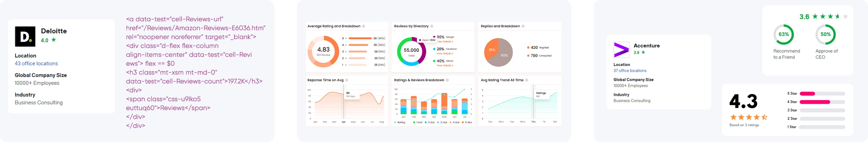This screenshot has height=142, width=868.
Task: Click info icon beside Reponse Time on Avg
Action: pos(346,80)
